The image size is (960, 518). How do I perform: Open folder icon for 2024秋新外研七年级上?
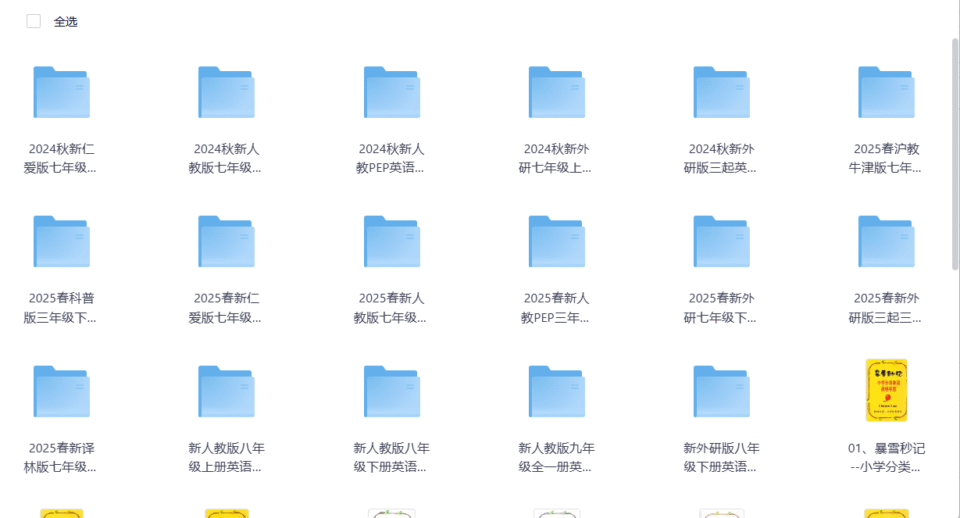pyautogui.click(x=557, y=92)
